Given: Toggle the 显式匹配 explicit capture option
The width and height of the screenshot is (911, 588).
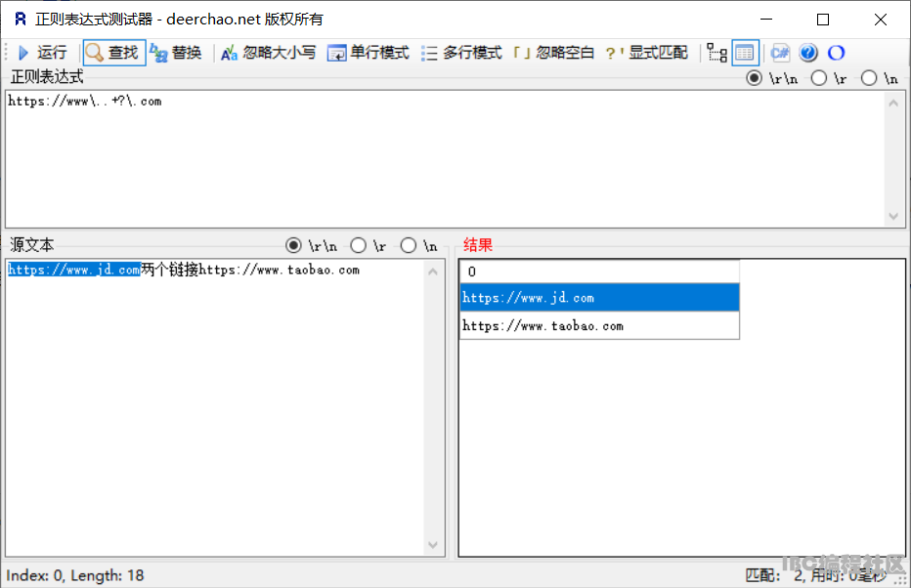Looking at the screenshot, I should 646,53.
